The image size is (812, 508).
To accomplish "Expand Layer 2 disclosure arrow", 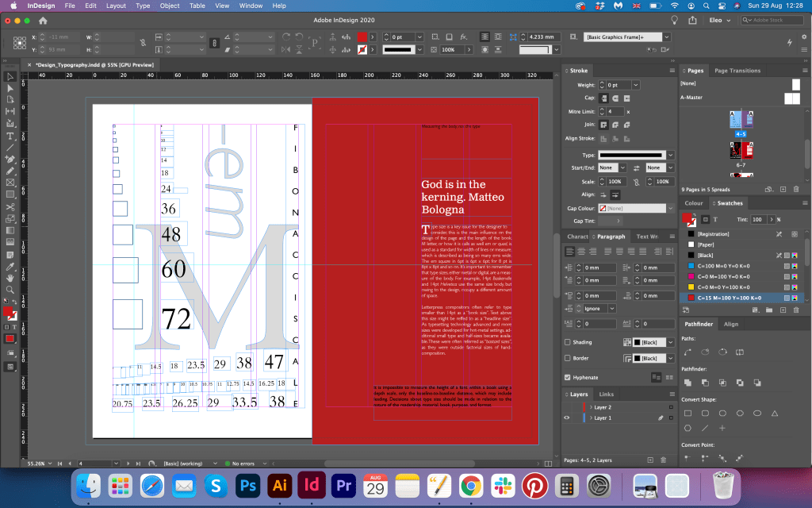I will 591,407.
